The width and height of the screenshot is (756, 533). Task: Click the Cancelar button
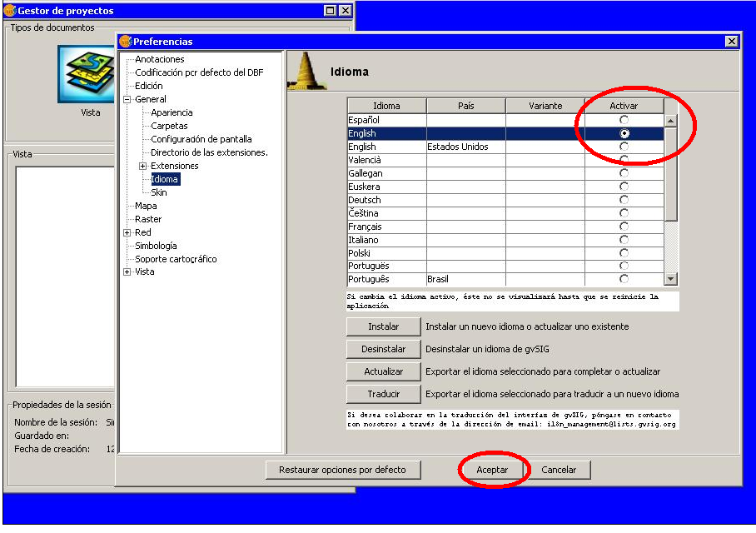[559, 470]
